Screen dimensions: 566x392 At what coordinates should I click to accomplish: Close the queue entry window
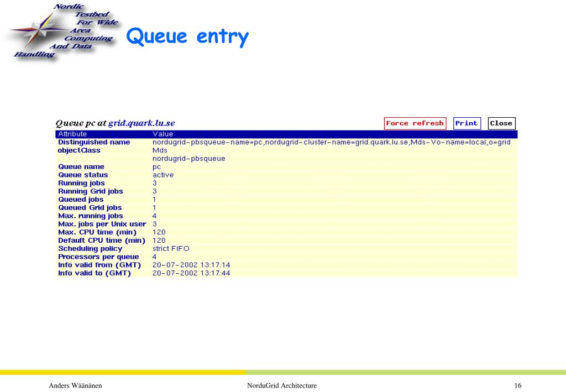[x=502, y=123]
